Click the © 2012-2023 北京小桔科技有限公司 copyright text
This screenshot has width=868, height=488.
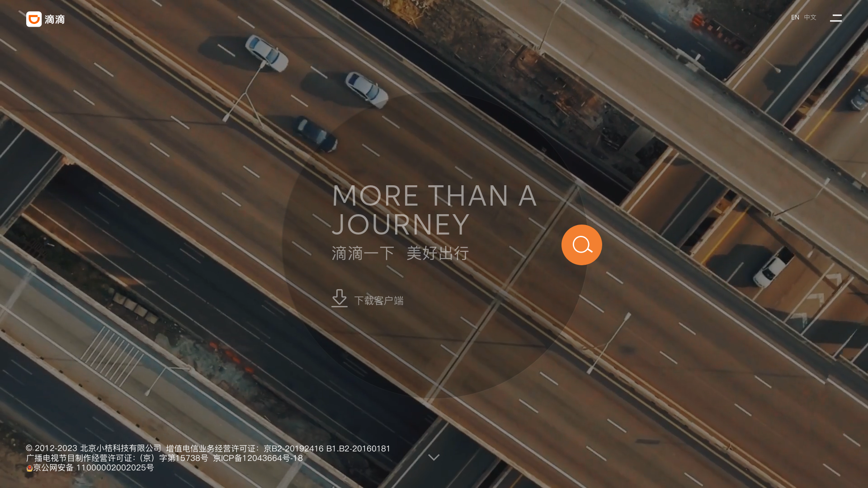(x=94, y=448)
